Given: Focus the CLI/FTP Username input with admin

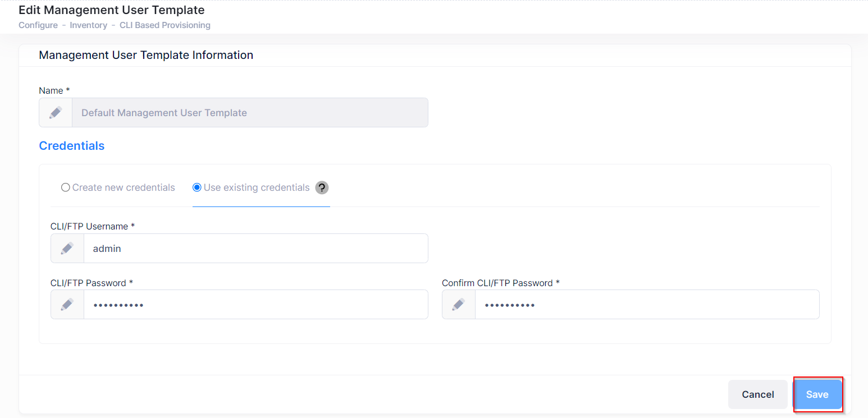Looking at the screenshot, I should (255, 248).
